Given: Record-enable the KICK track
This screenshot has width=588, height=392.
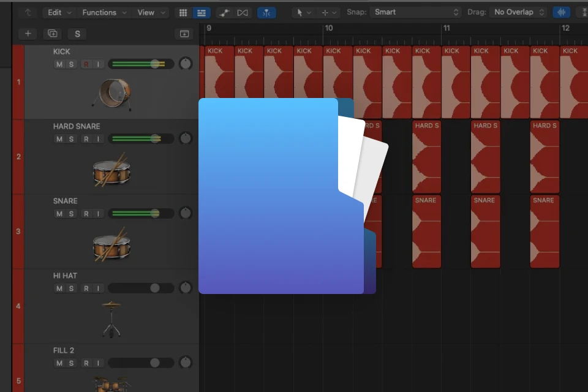Looking at the screenshot, I should (x=86, y=64).
